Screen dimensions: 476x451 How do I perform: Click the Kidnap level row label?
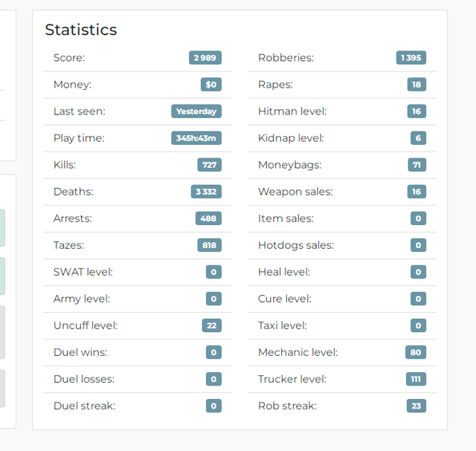point(291,138)
